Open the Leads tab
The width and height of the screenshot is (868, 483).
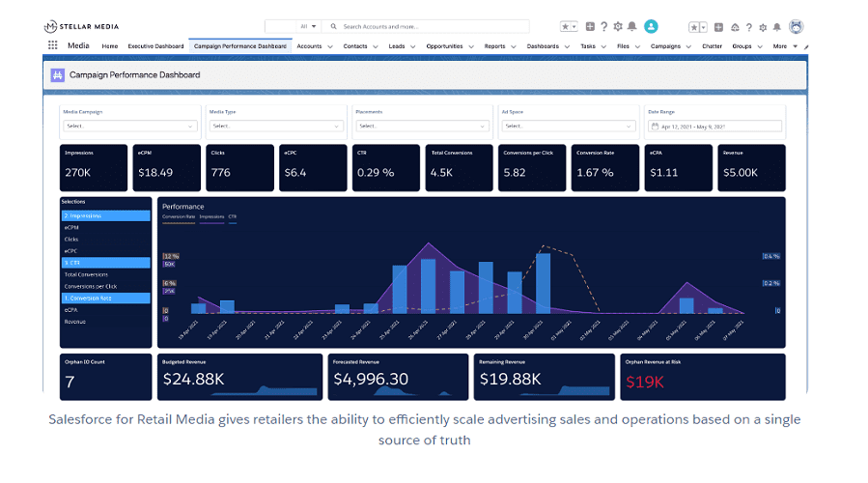(397, 46)
